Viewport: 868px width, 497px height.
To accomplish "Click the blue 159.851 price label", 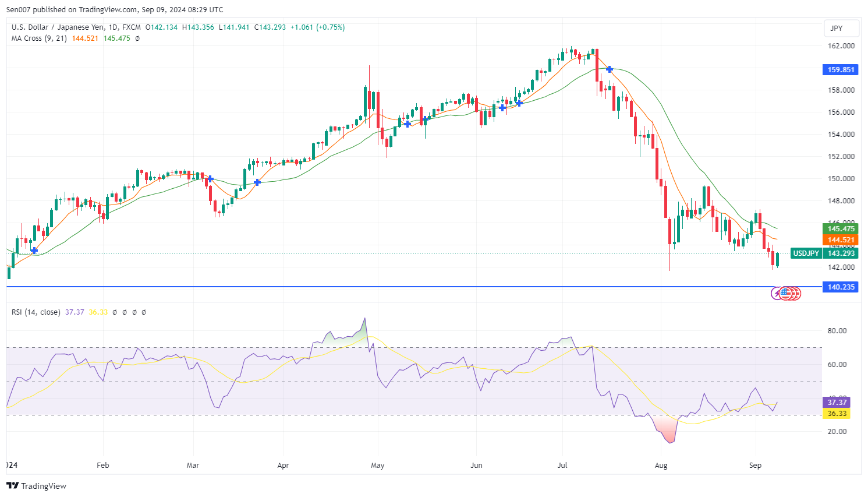I will pos(841,70).
